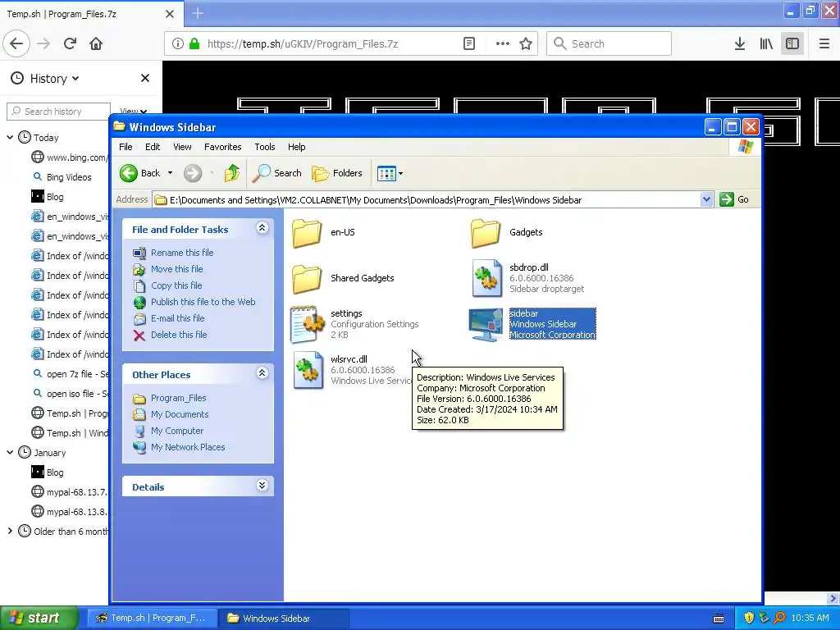Select the settings configuration file

[308, 324]
